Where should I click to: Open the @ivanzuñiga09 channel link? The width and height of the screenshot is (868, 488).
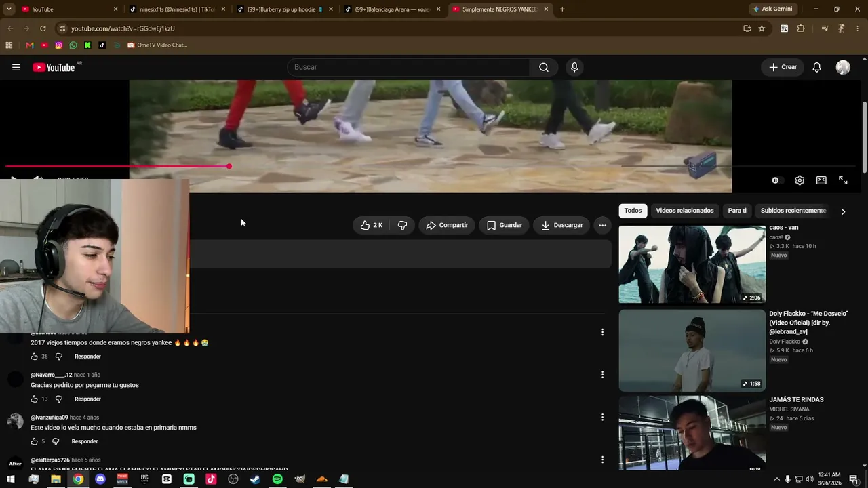pos(50,418)
